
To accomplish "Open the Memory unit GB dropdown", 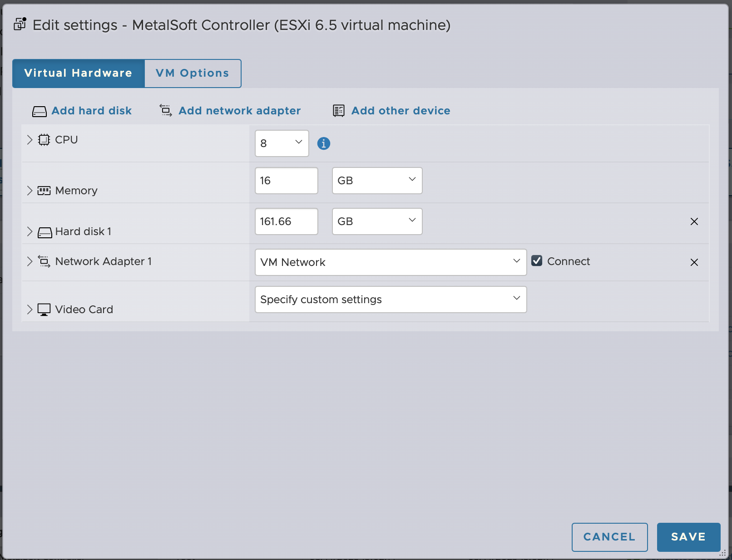I will coord(377,181).
